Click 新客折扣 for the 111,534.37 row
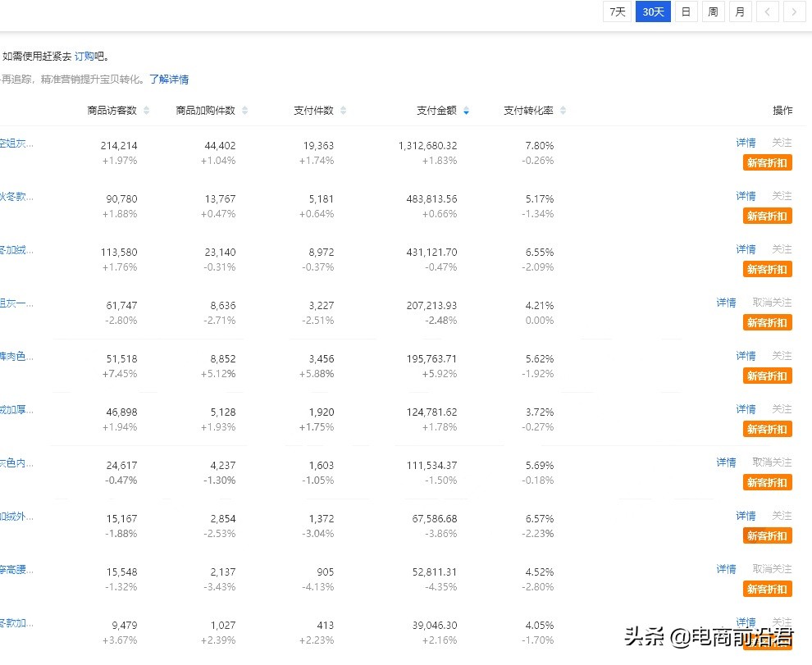The width and height of the screenshot is (812, 665). (767, 483)
